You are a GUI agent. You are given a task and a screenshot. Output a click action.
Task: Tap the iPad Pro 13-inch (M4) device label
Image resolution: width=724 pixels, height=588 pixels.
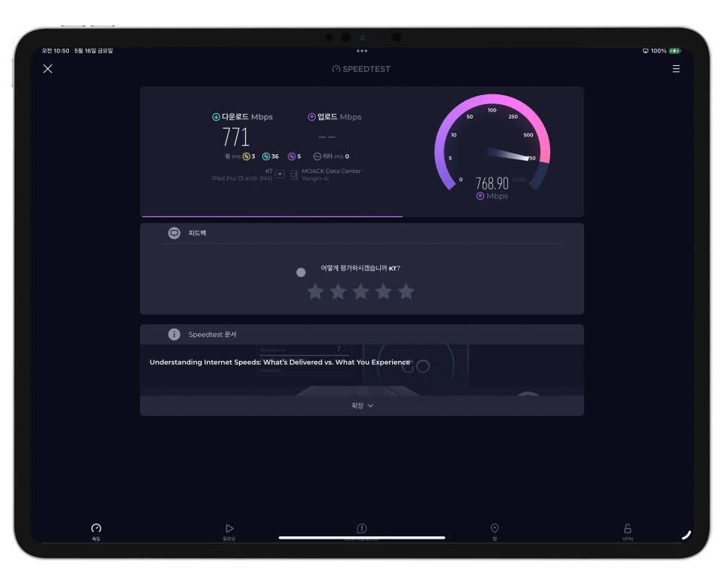(242, 178)
